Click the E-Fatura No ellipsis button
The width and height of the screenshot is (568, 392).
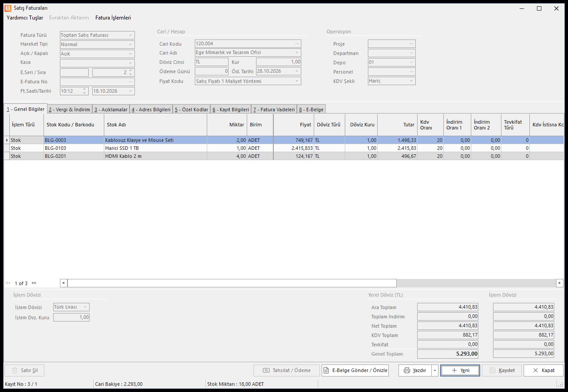(x=130, y=82)
